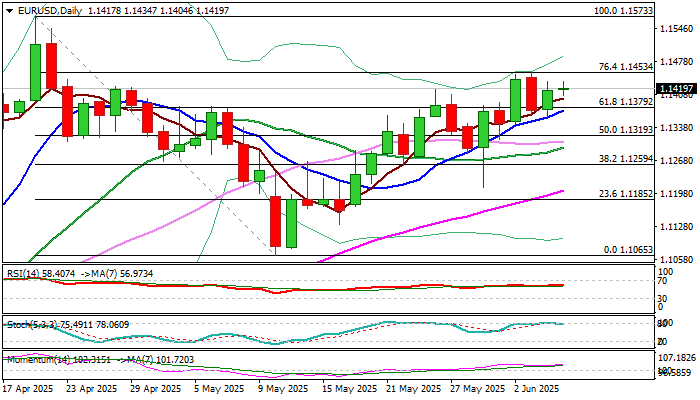Image resolution: width=700 pixels, height=400 pixels.
Task: Click the 17 Apr 2025 date marker
Action: point(28,389)
